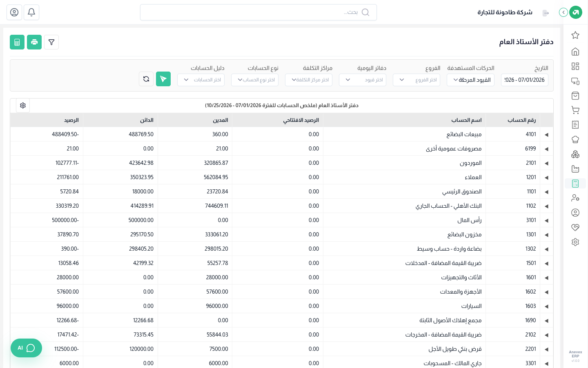Click the logout icon beside company name

point(546,13)
